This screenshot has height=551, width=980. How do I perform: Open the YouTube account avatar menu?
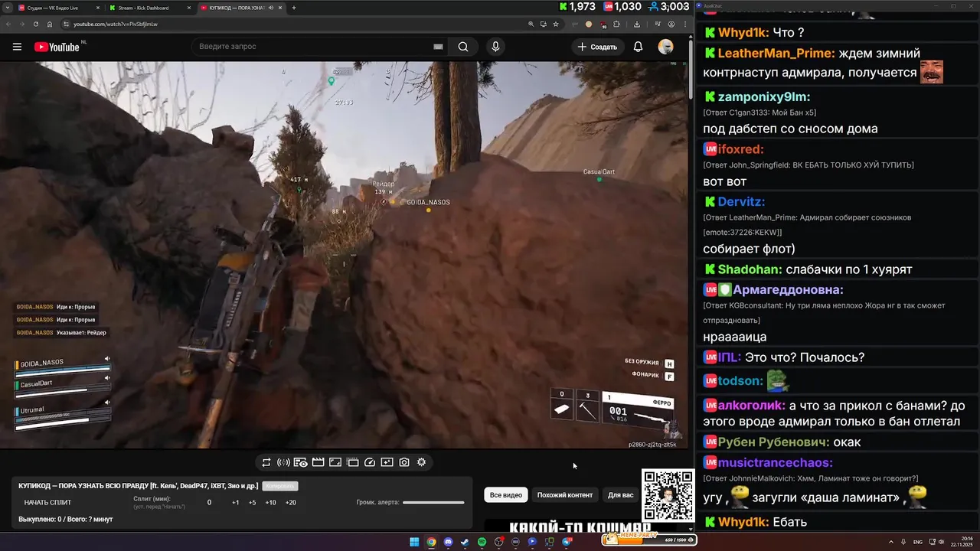[665, 47]
